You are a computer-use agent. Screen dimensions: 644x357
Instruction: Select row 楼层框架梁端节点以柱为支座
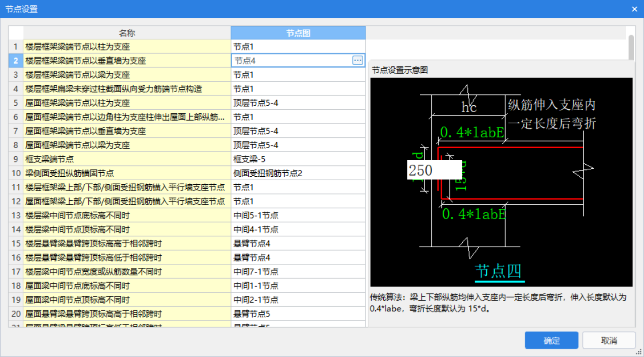127,46
